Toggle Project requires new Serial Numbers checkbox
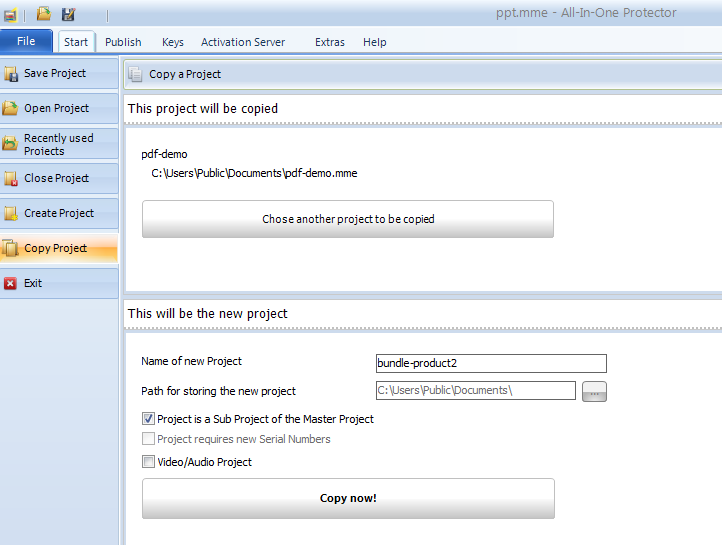 (x=149, y=439)
